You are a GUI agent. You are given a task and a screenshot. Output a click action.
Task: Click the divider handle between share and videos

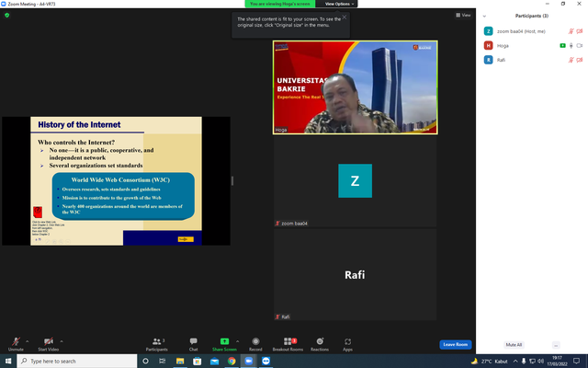[232, 180]
